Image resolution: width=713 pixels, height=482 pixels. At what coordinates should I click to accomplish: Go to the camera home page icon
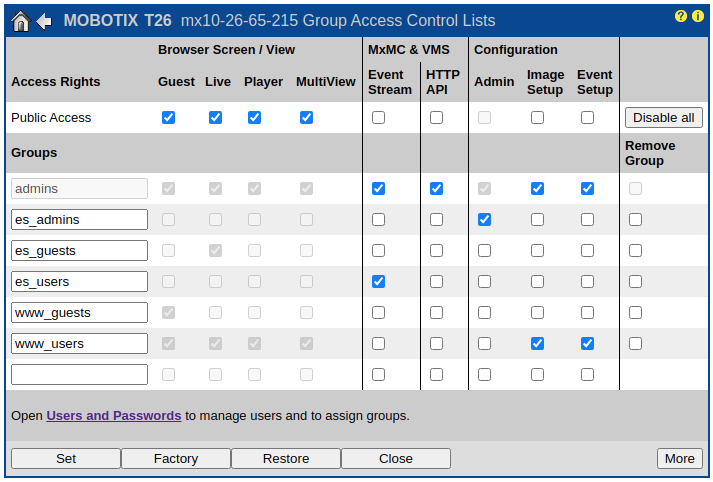click(21, 21)
